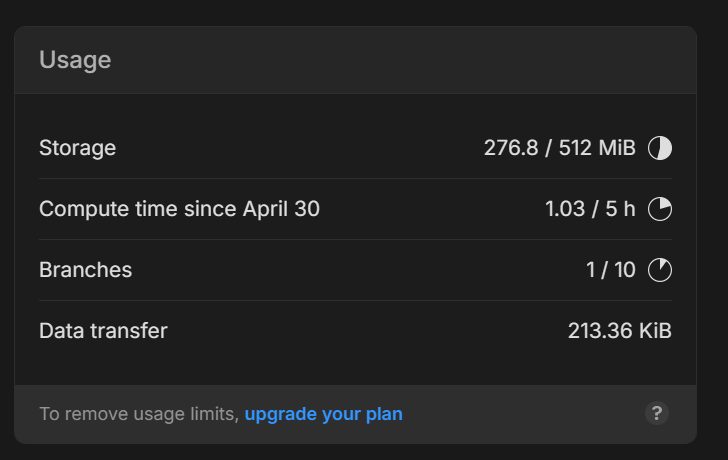Click the Storage usage pie indicator

(660, 149)
